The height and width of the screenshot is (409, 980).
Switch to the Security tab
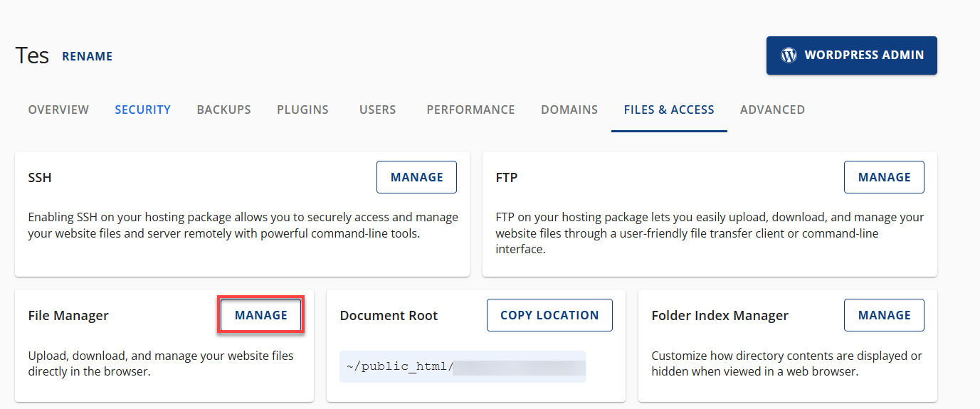tap(142, 110)
